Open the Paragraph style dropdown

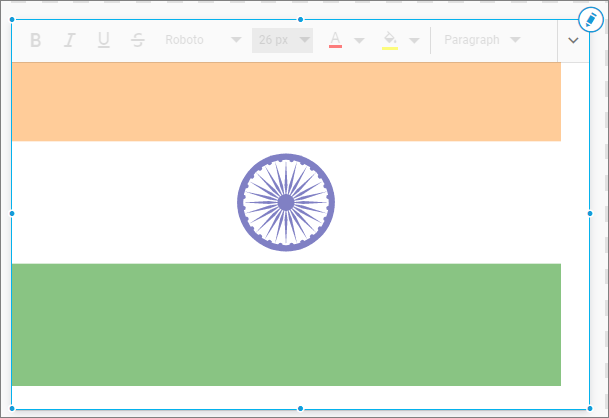(482, 40)
